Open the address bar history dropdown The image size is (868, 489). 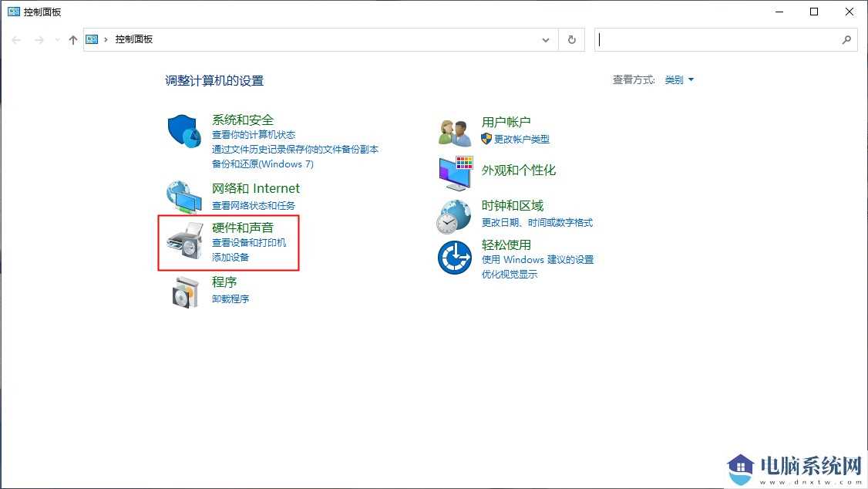coord(545,39)
